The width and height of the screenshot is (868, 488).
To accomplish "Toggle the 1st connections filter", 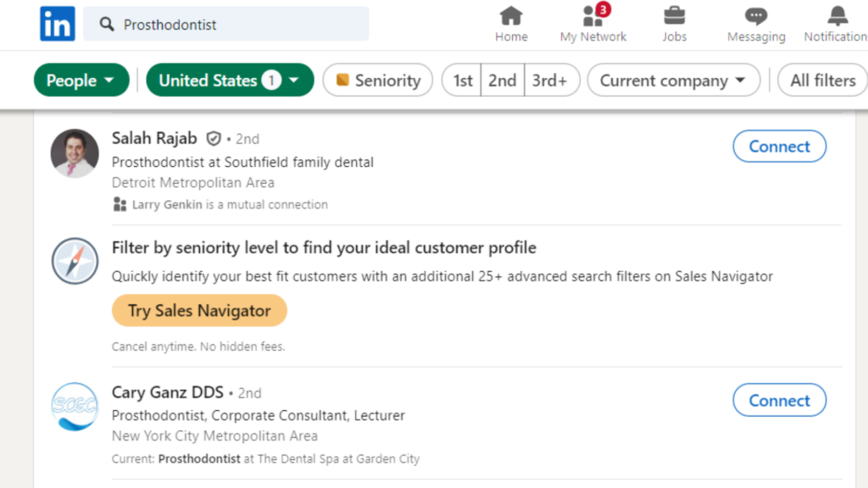I will (461, 80).
